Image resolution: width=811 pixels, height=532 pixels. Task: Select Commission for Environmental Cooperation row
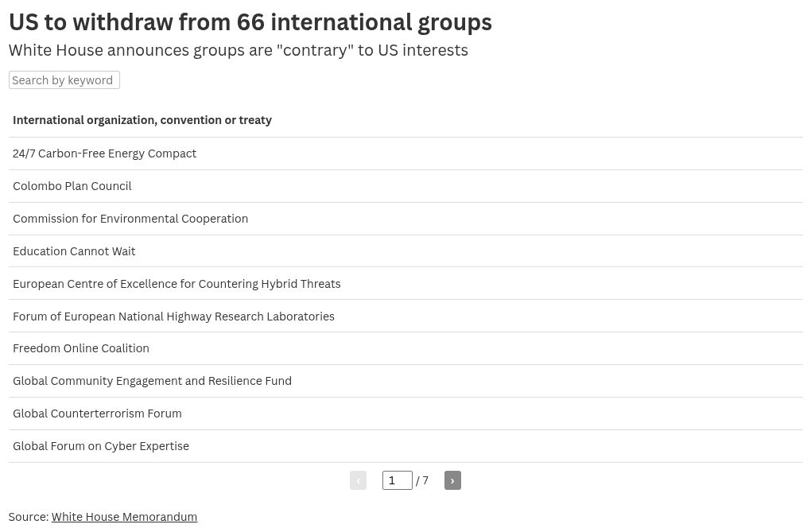pyautogui.click(x=130, y=219)
